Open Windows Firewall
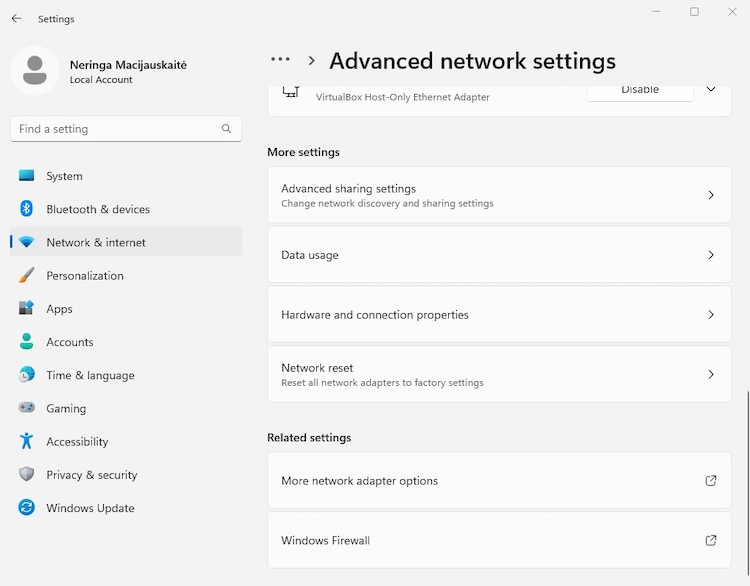750x586 pixels. coord(499,540)
